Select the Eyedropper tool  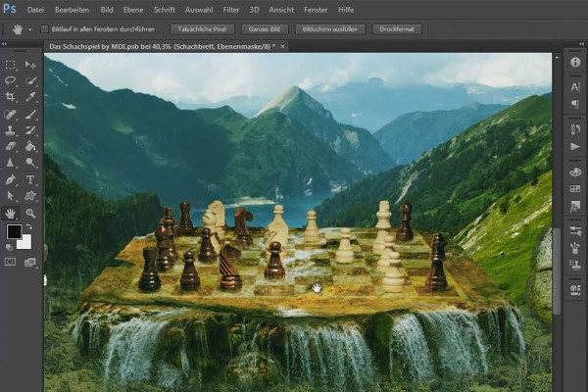click(30, 97)
